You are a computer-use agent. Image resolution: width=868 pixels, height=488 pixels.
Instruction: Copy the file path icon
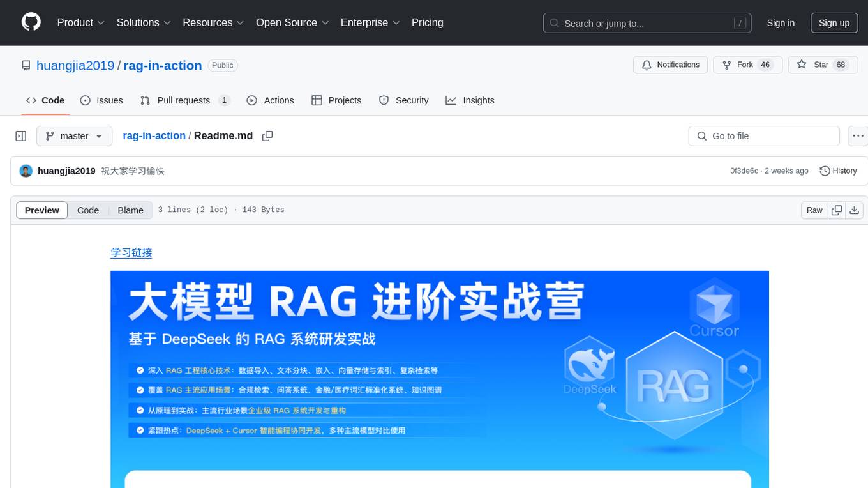(267, 136)
